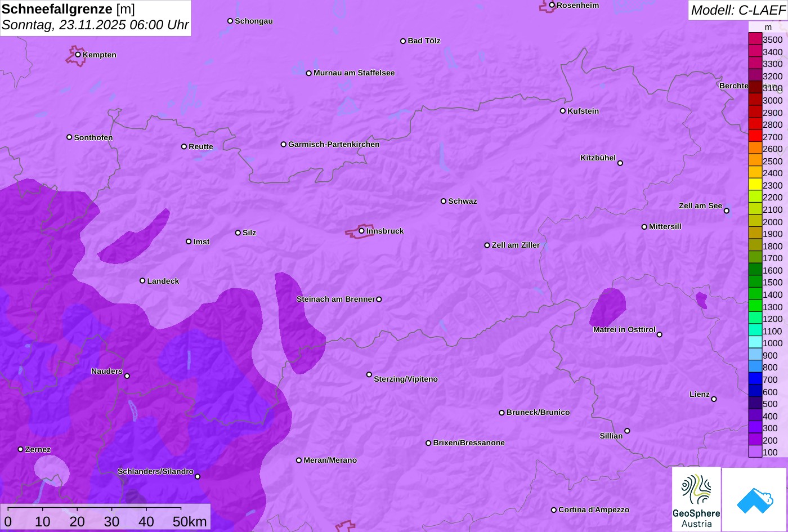Select the Landeck city marker dot

[x=142, y=281]
